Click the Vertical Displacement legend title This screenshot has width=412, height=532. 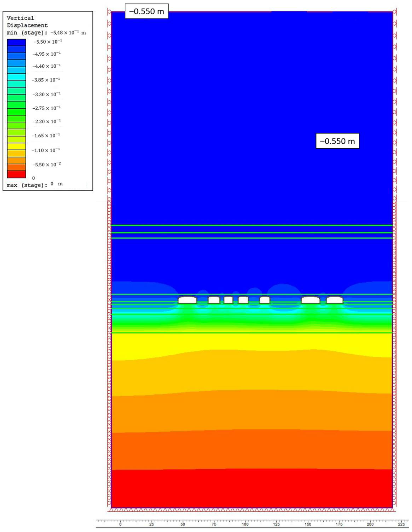(x=27, y=22)
